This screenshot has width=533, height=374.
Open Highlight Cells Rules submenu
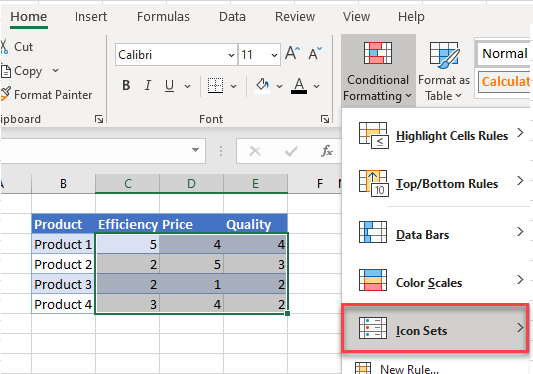(x=436, y=135)
